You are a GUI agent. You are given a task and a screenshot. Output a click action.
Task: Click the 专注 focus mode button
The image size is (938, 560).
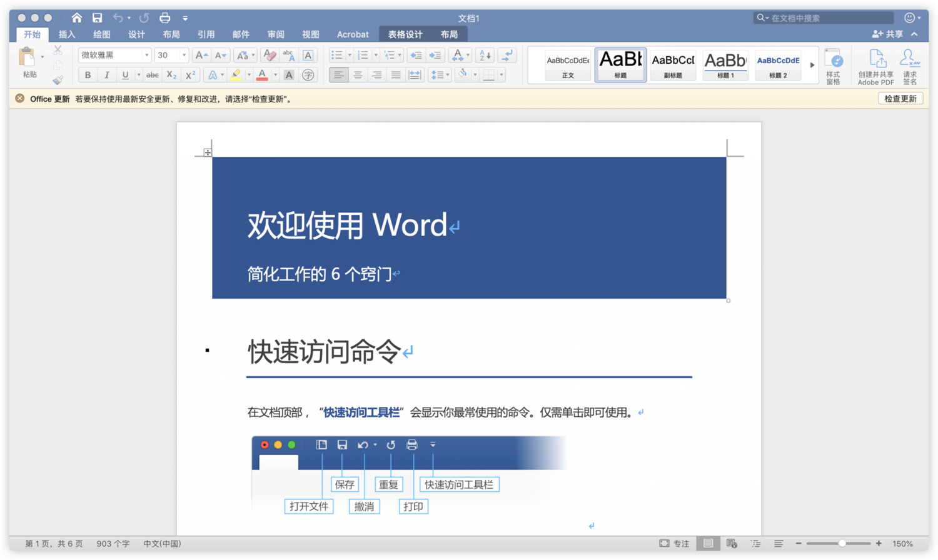tap(674, 544)
